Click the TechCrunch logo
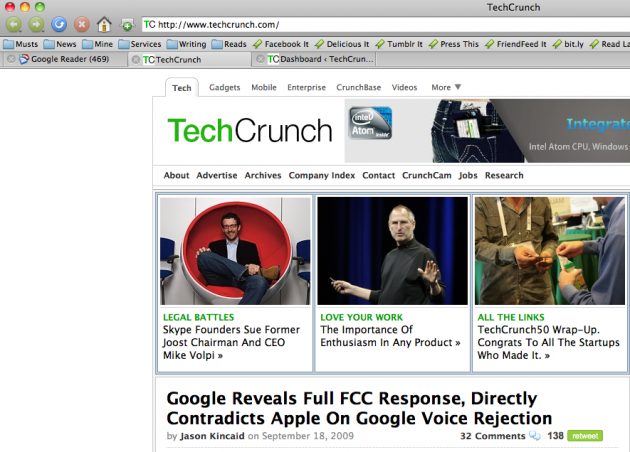Viewport: 630px width, 452px height. (x=250, y=131)
